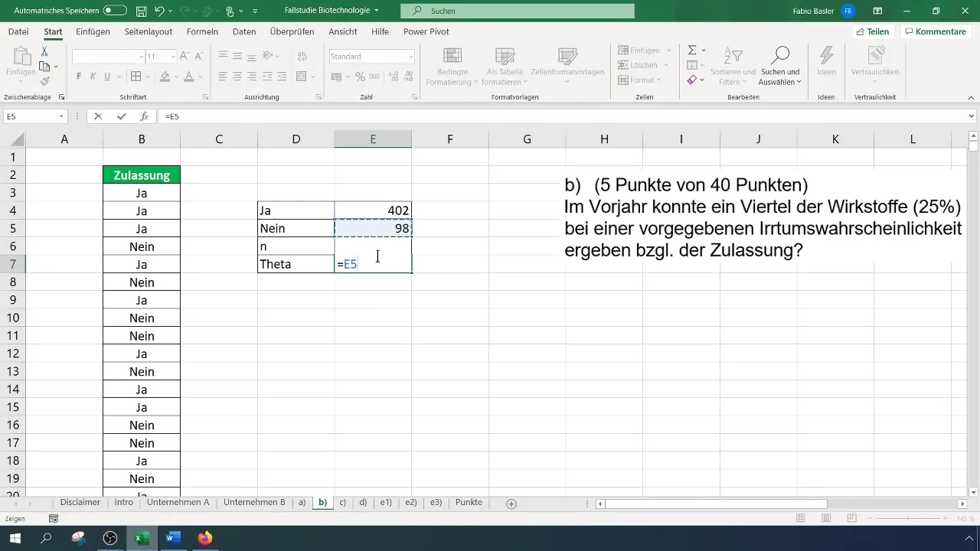Decrease font size with small A icon
The width and height of the screenshot is (980, 551).
point(199,57)
